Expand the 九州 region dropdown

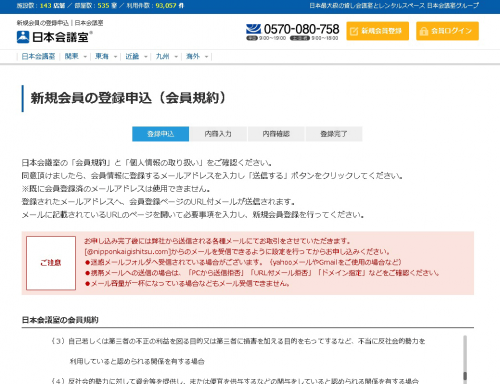click(167, 56)
